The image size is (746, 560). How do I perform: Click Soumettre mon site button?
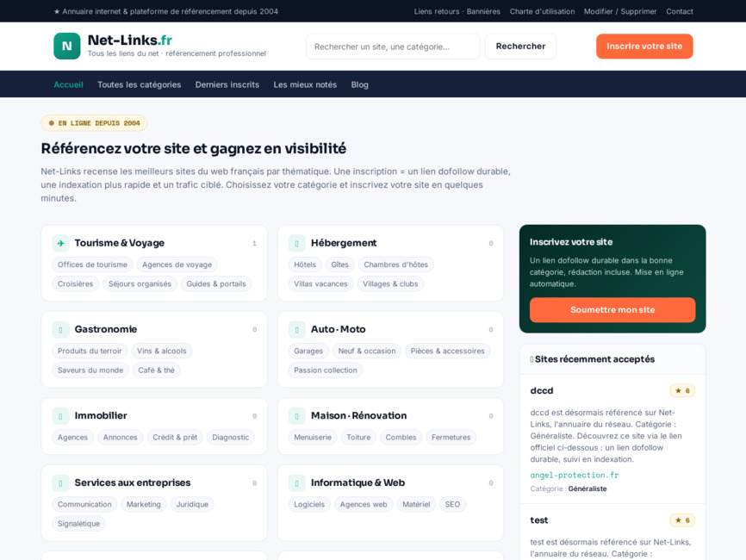(612, 310)
